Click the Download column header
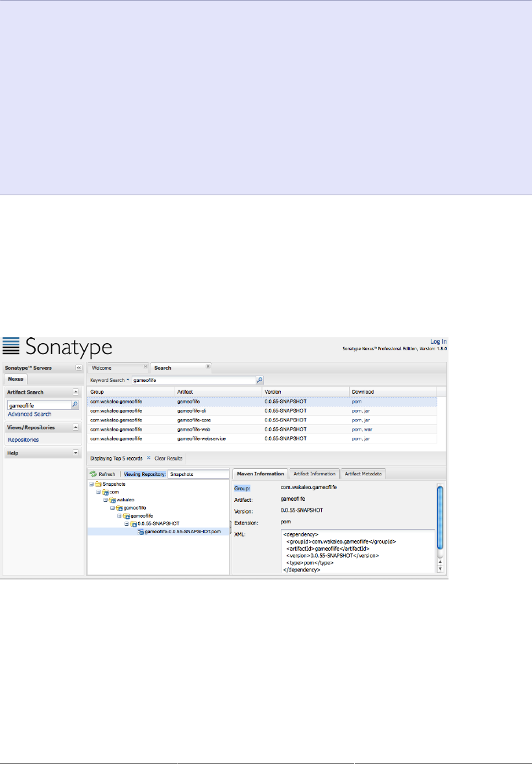The width and height of the screenshot is (532, 764). point(393,392)
